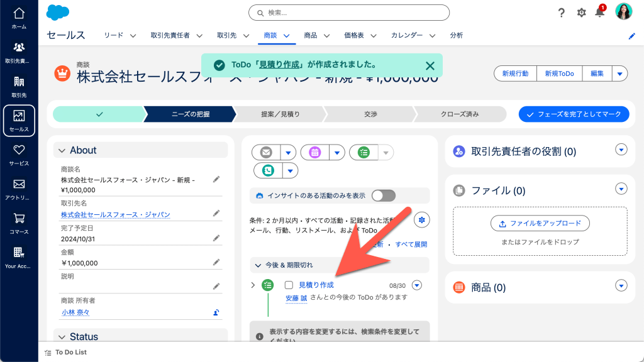Open the setup gear icon

tap(581, 13)
